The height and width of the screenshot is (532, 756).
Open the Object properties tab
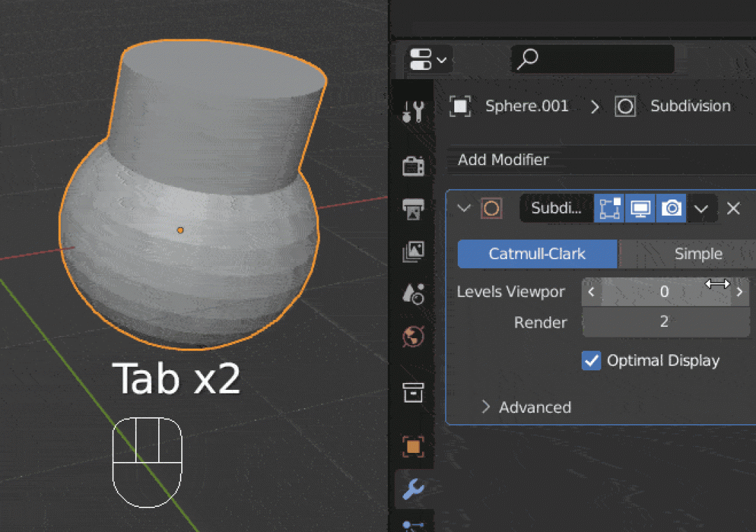coord(413,446)
